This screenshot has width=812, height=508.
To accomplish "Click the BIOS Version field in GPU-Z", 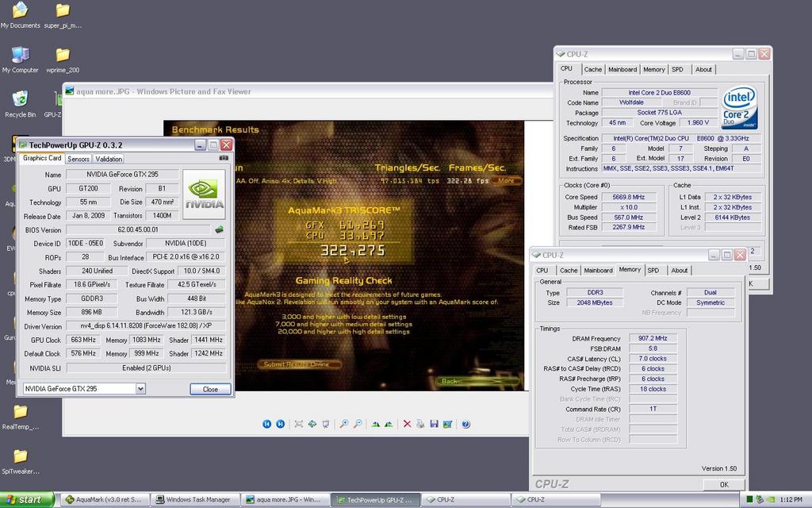I will click(138, 229).
